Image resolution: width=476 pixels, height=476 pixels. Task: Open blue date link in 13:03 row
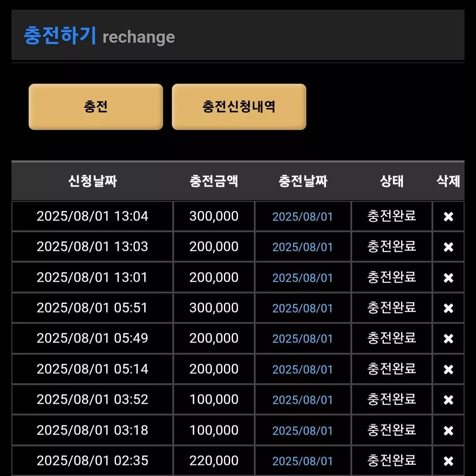click(x=302, y=247)
